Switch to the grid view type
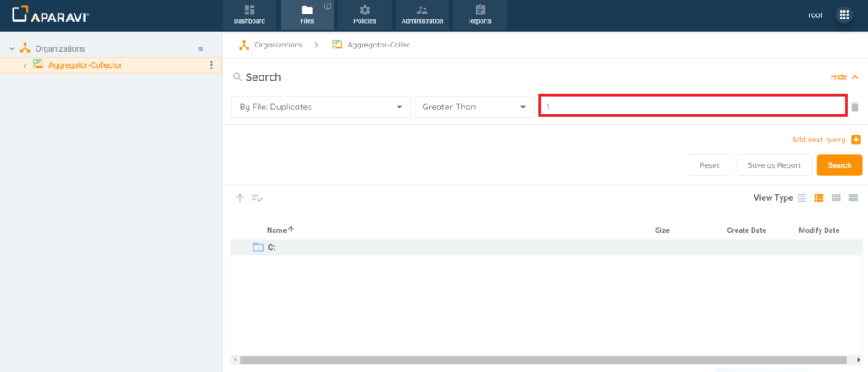Image resolution: width=868 pixels, height=372 pixels. tap(836, 197)
